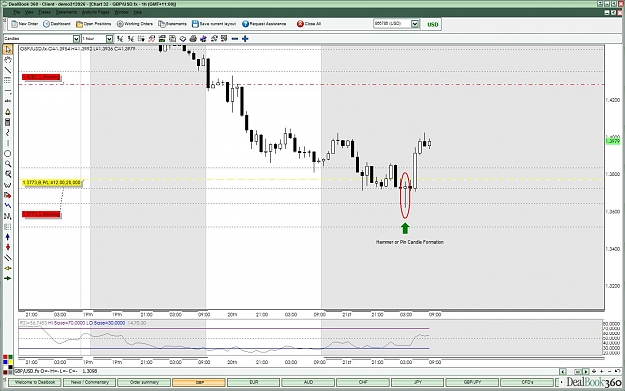Click Request Assistance

click(264, 24)
